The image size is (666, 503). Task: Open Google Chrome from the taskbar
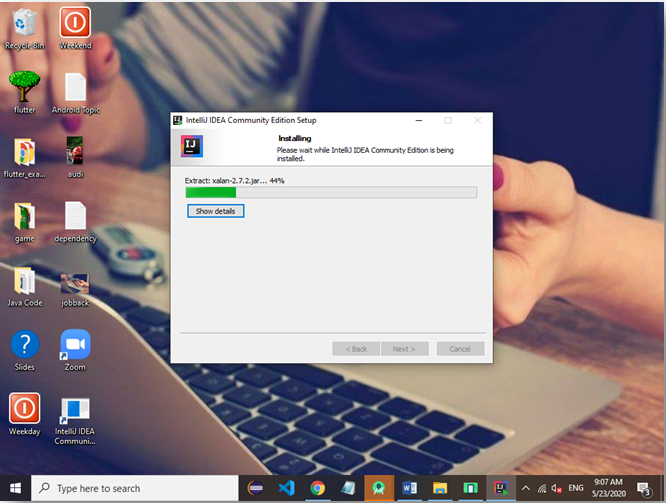pos(317,488)
